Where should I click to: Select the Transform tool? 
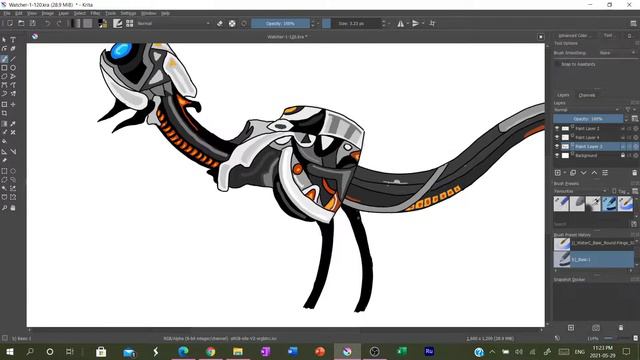[x=4, y=104]
